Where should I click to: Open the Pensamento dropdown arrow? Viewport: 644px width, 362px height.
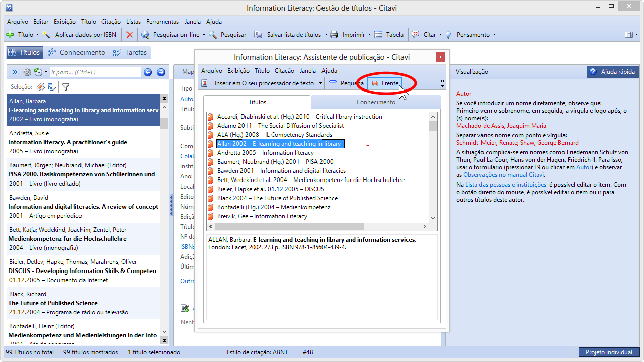[494, 35]
